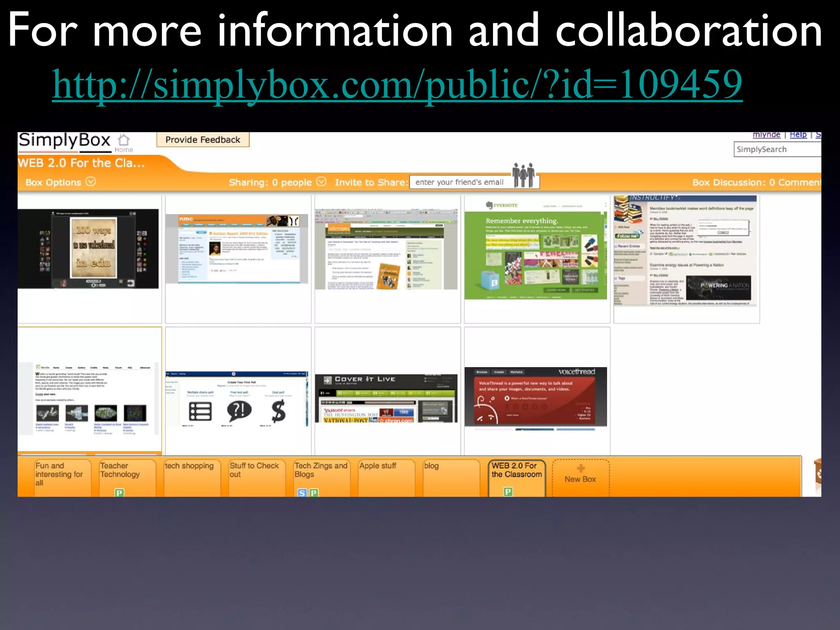Switch to Apple stuff box tab

click(x=386, y=478)
